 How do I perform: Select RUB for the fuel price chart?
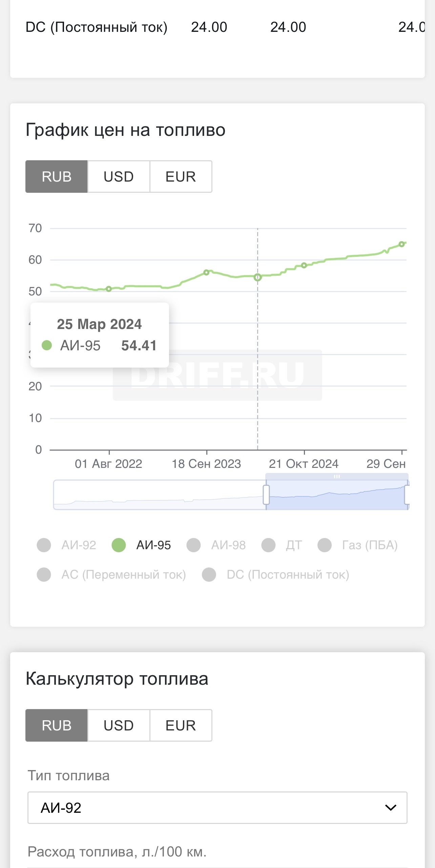point(57,177)
